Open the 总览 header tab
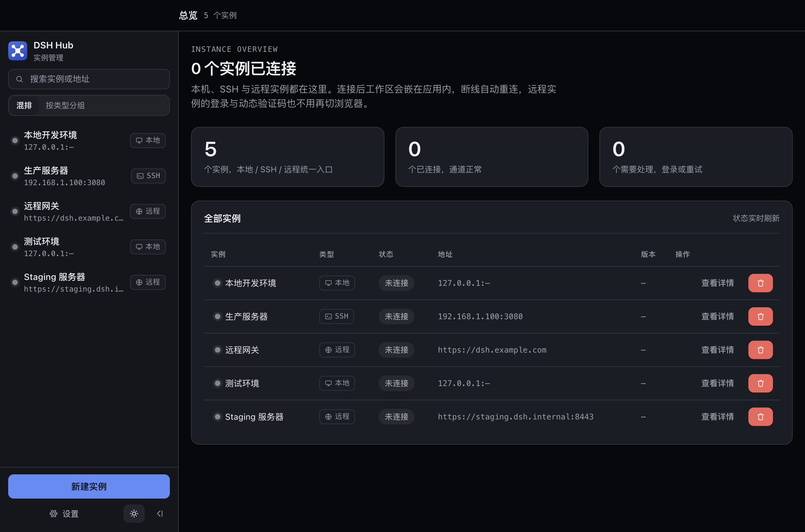This screenshot has height=532, width=805. click(x=188, y=15)
